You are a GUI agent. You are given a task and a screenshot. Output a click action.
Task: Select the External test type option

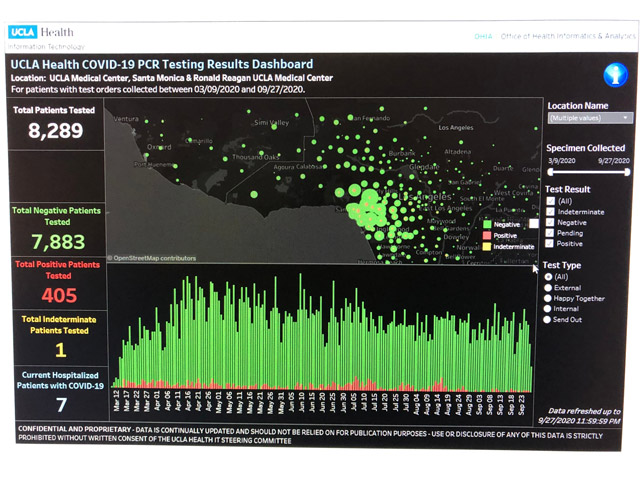coord(548,288)
